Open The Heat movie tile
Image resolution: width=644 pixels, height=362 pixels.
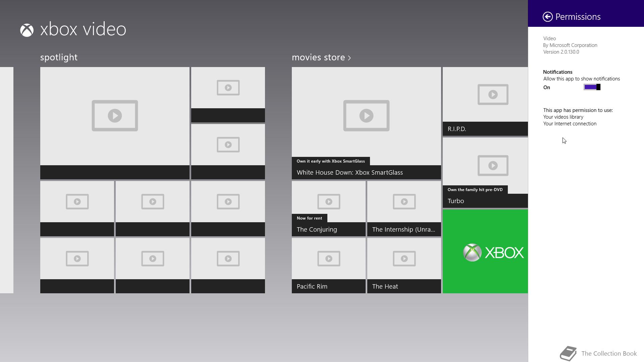pos(404,265)
